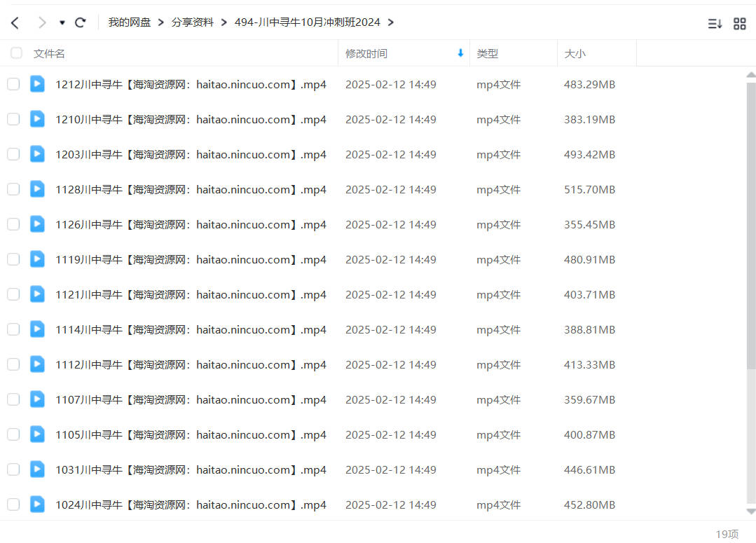Click the 452.80MB size cell

coord(590,505)
